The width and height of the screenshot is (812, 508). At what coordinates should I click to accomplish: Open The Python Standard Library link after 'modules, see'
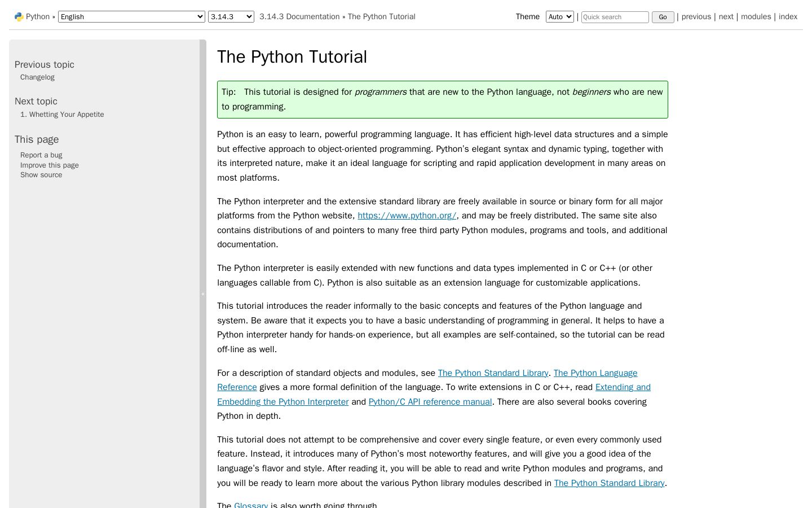[x=493, y=373]
